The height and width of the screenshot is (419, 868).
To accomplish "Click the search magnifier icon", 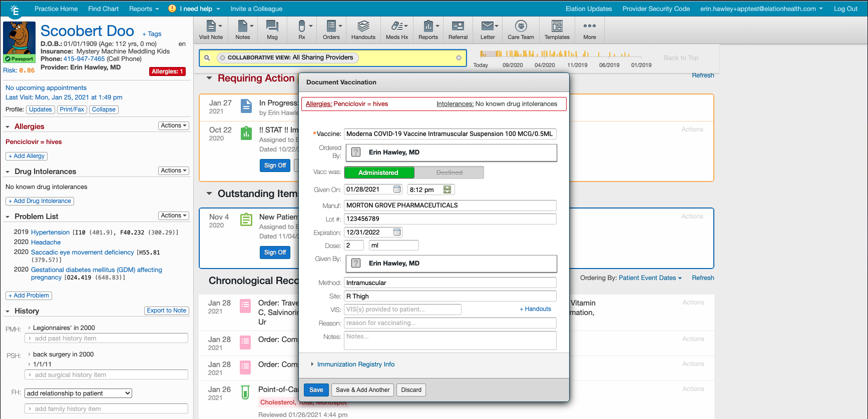I will 207,58.
